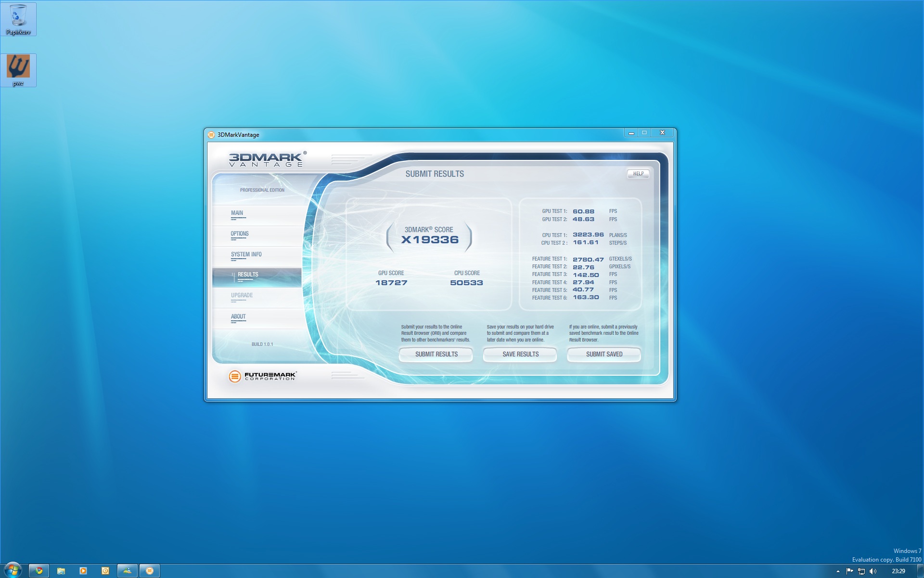
Task: Select the pwz desktop shortcut icon
Action: (18, 70)
